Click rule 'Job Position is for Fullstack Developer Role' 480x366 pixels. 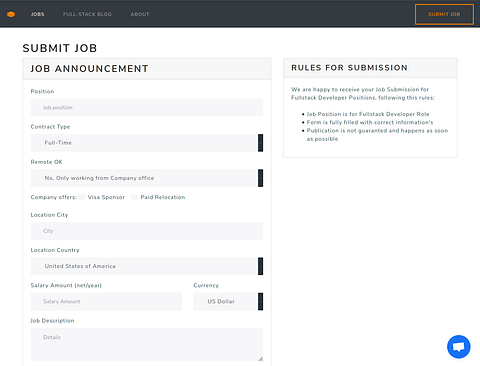pos(368,114)
